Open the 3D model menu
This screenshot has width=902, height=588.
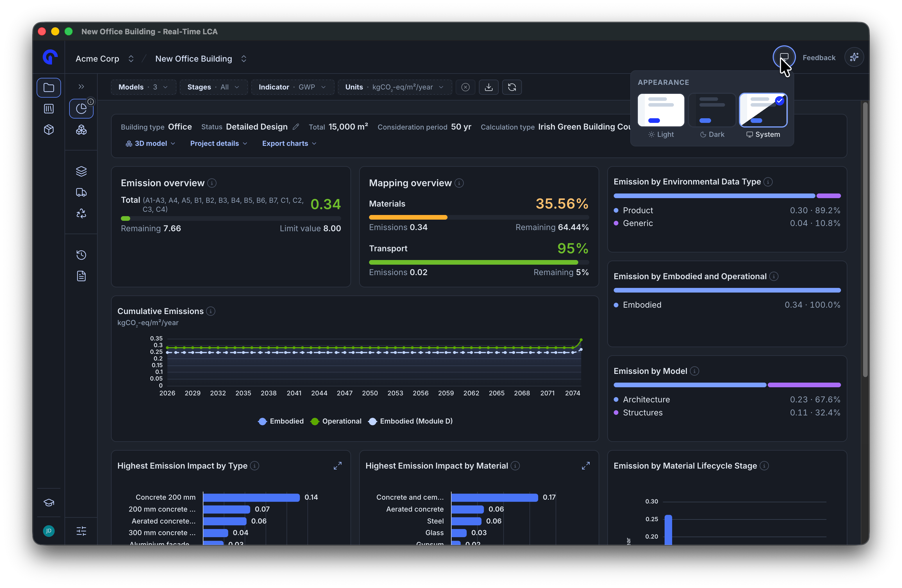click(x=150, y=144)
